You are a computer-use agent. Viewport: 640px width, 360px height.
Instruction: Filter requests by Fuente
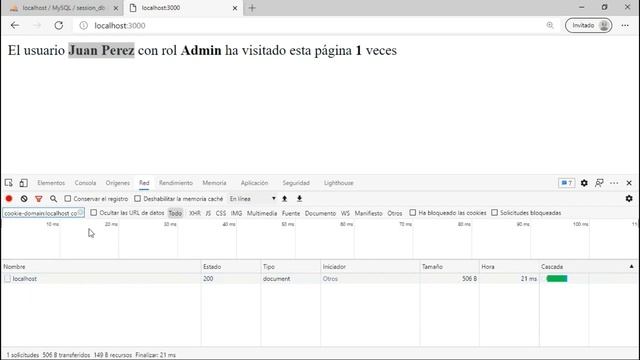(291, 213)
